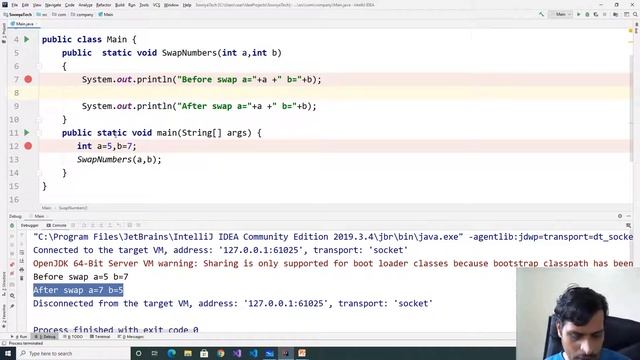Switch to the Debugger tab

click(x=29, y=225)
